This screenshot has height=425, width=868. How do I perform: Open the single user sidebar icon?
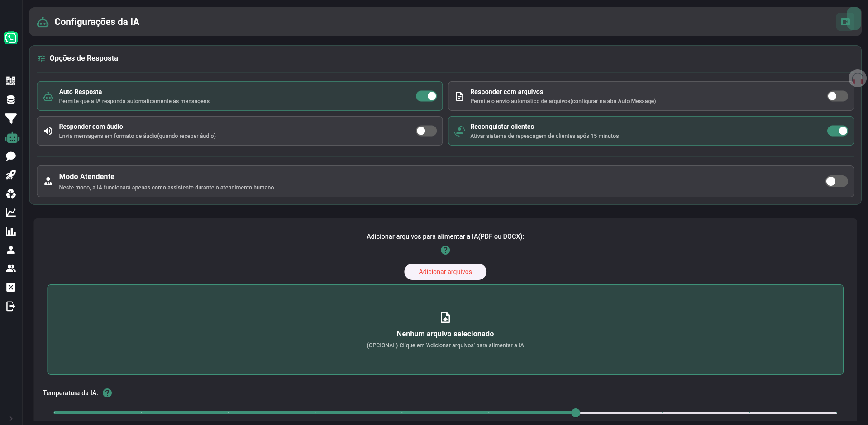coord(11,250)
